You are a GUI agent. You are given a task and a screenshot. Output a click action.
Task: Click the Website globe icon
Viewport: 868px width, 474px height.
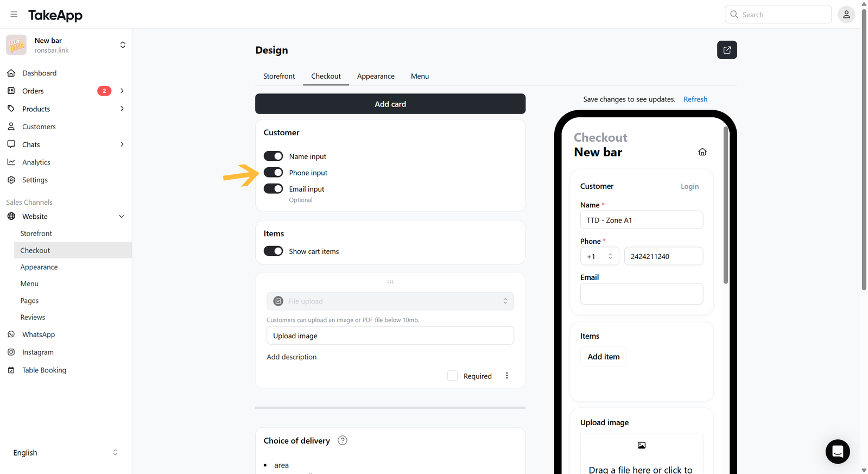(11, 216)
